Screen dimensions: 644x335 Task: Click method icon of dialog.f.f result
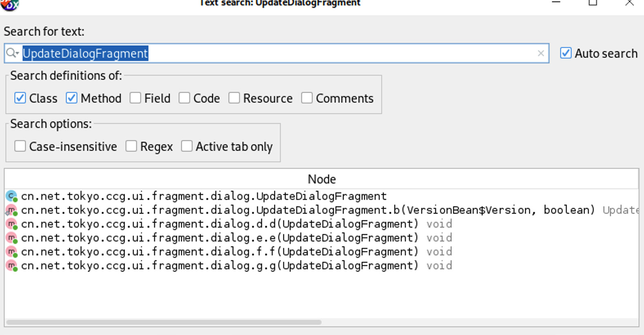pos(11,252)
